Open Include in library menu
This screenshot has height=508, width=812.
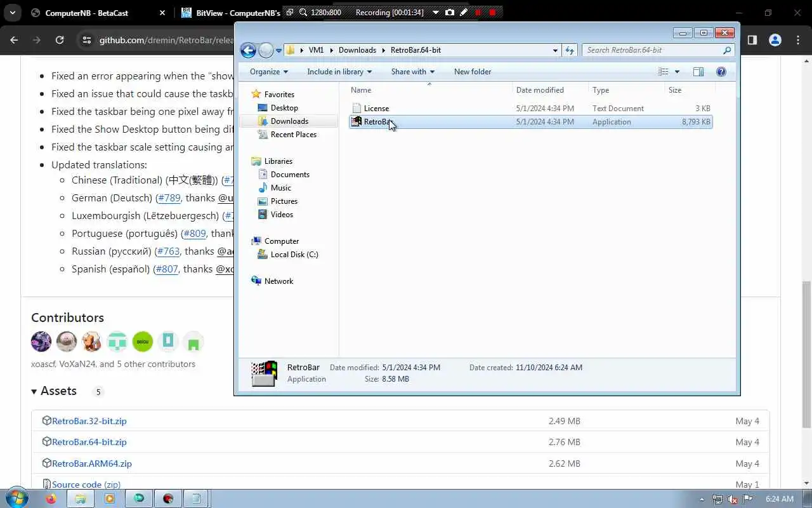pos(339,72)
